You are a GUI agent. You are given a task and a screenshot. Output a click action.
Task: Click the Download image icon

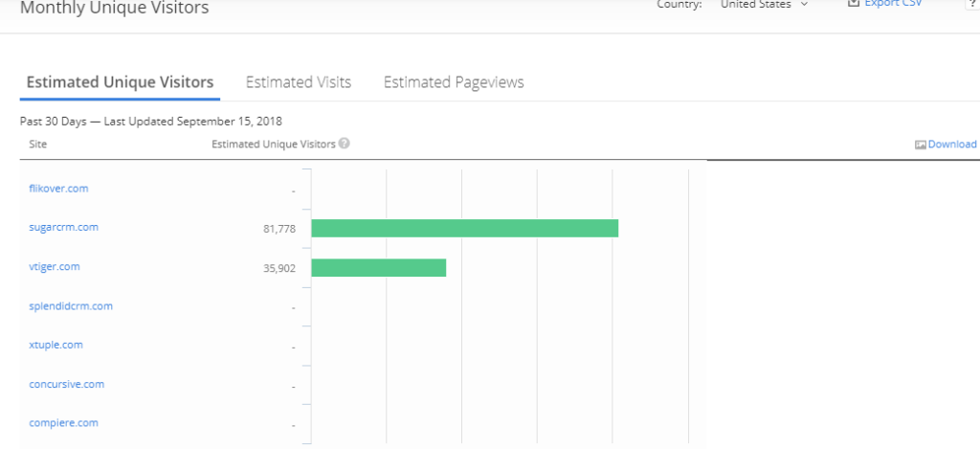[921, 145]
